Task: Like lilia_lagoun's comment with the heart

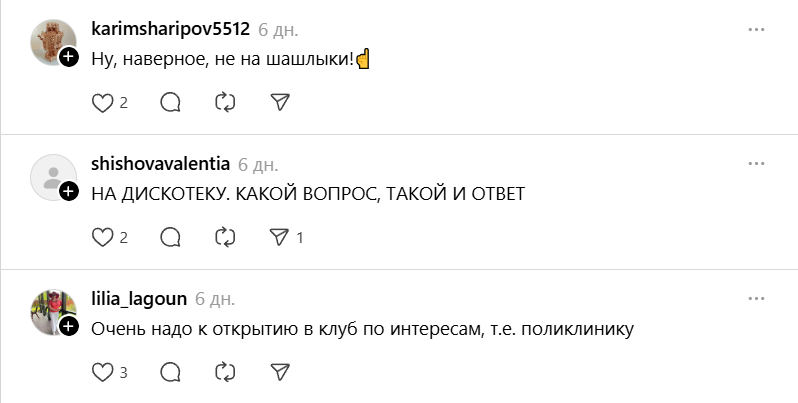Action: coord(101,372)
